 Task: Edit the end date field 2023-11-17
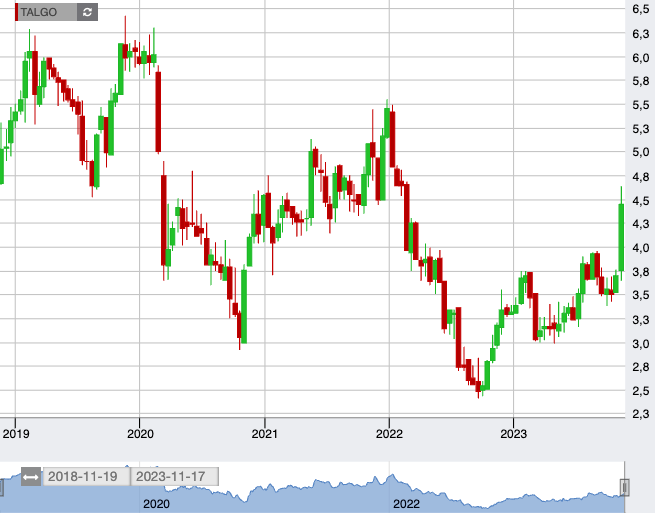[x=175, y=477]
